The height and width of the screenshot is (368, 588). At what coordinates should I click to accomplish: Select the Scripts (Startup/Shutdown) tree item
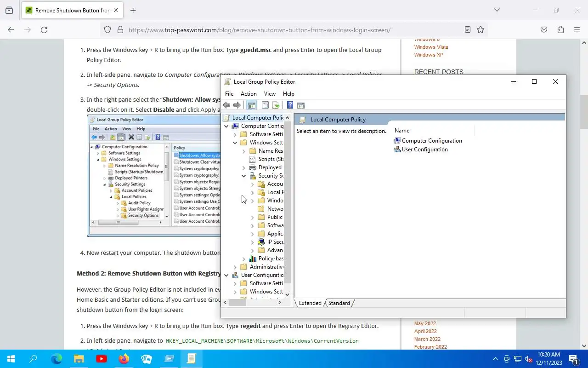click(266, 159)
